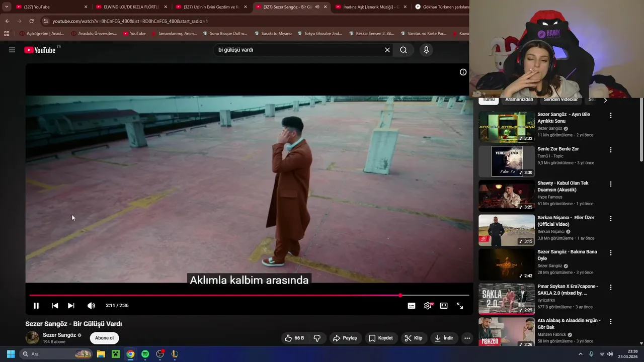Image resolution: width=644 pixels, height=362 pixels.
Task: Mute audio icon on Sezer Sarıgöz tab
Action: point(317,7)
